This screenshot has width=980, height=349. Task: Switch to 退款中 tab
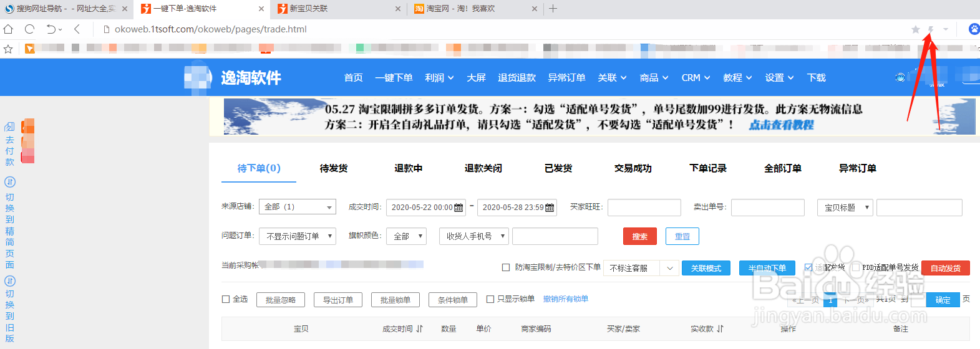click(x=409, y=168)
